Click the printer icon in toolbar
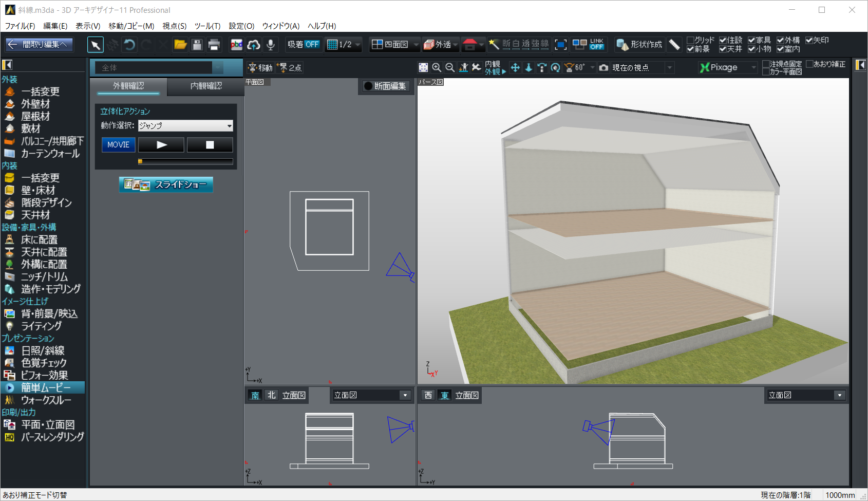The image size is (868, 501). 214,45
